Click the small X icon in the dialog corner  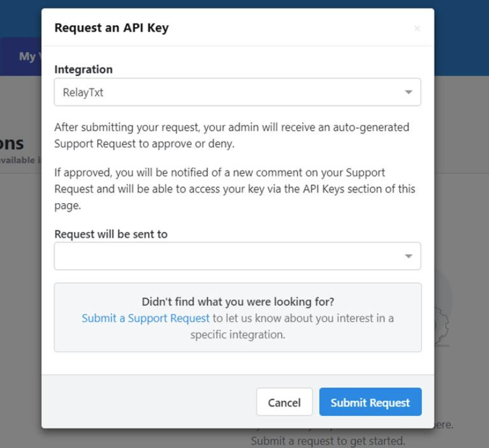coord(418,28)
